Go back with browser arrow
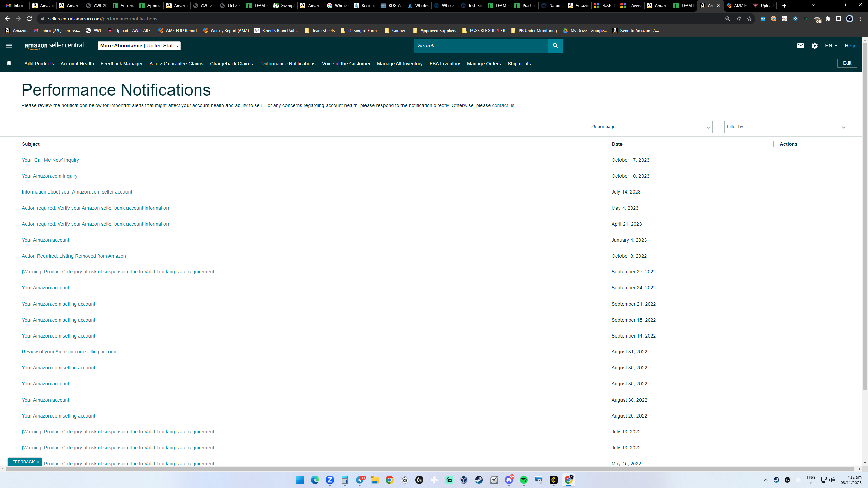868x488 pixels. click(7, 19)
